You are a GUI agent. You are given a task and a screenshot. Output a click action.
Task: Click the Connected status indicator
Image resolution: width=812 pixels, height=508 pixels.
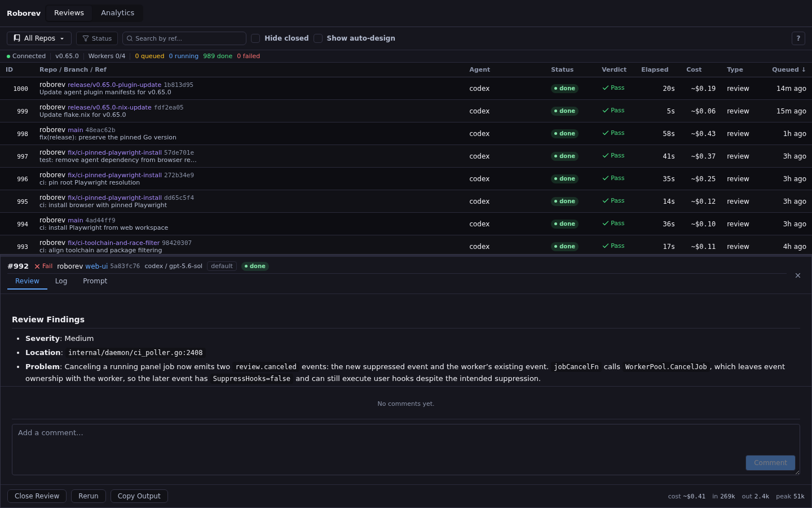click(26, 56)
